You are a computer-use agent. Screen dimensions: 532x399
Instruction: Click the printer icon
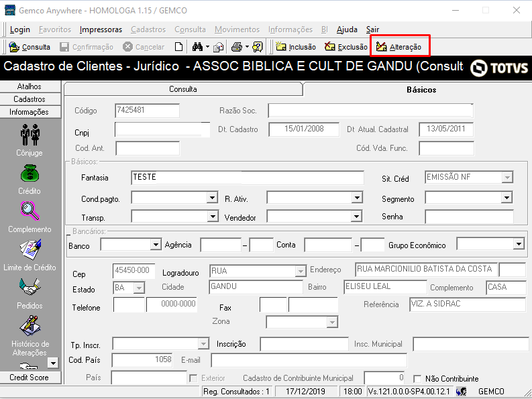[x=237, y=47]
